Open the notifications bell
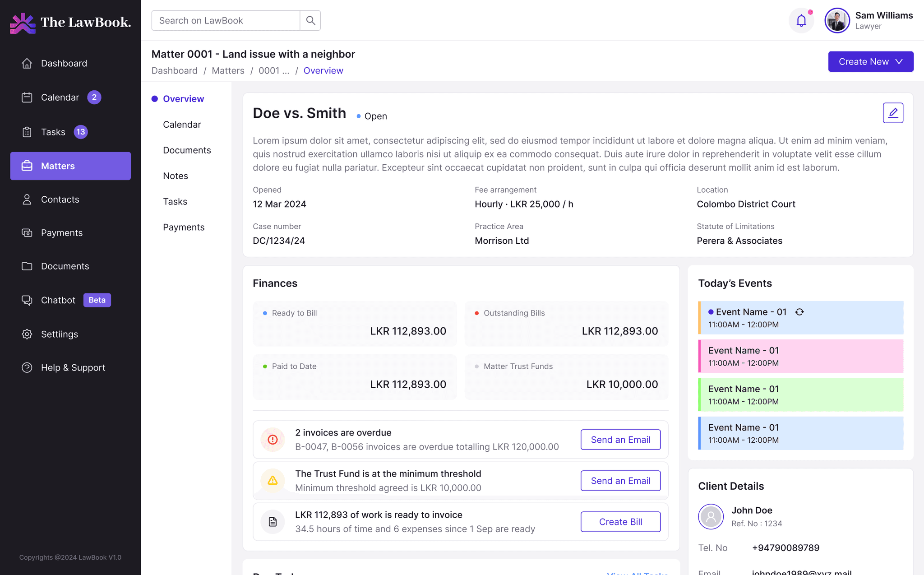Image resolution: width=924 pixels, height=575 pixels. [801, 20]
